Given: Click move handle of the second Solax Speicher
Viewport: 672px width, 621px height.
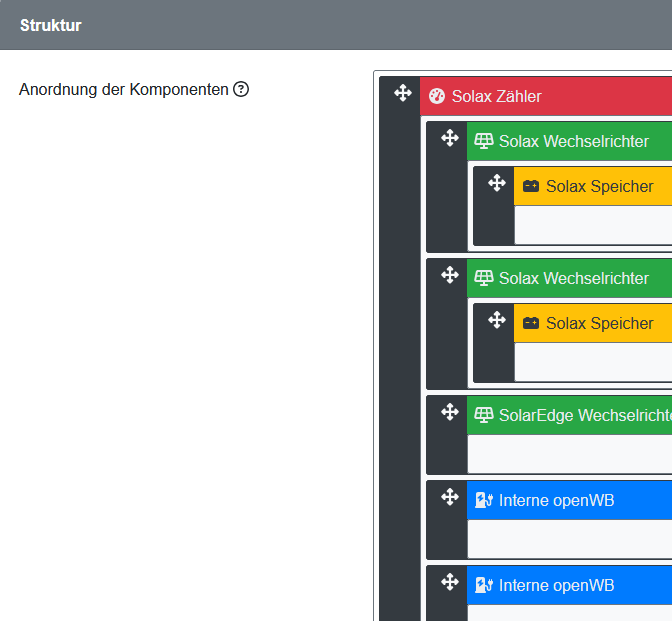Looking at the screenshot, I should click(497, 320).
